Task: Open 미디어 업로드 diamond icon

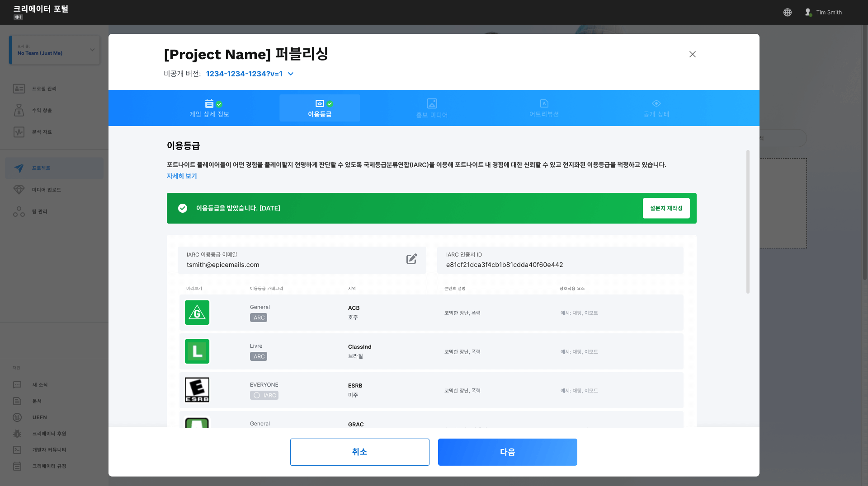Action: pyautogui.click(x=19, y=190)
